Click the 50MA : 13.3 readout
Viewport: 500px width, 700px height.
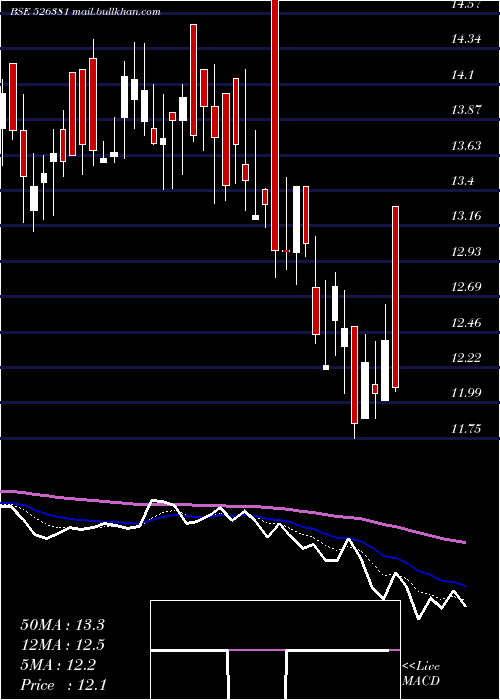[62, 625]
